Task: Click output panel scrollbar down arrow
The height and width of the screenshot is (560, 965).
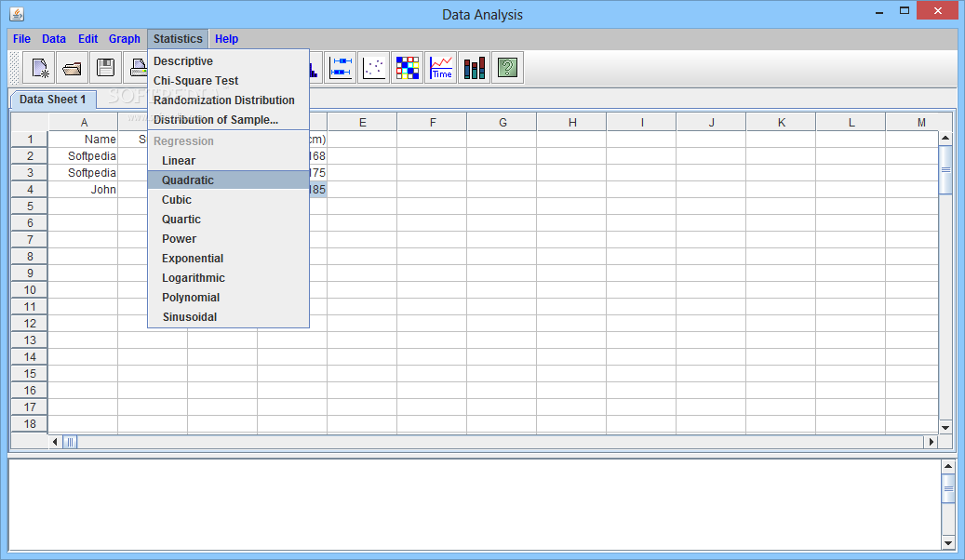Action: point(948,543)
